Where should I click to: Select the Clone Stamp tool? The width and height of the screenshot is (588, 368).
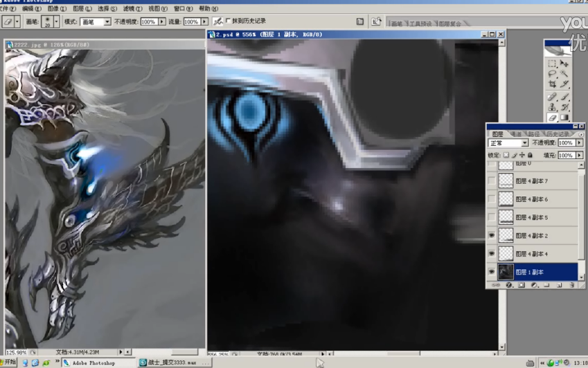pos(551,107)
